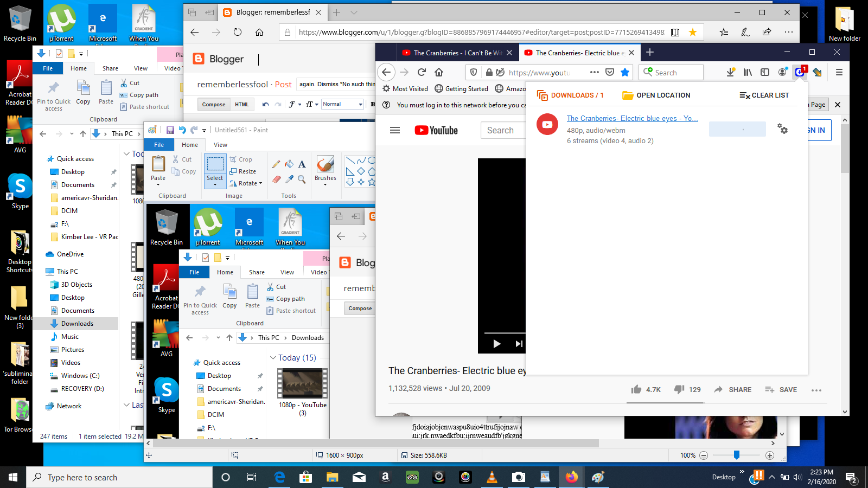Open Most Visited bookmarks folder

pos(405,88)
